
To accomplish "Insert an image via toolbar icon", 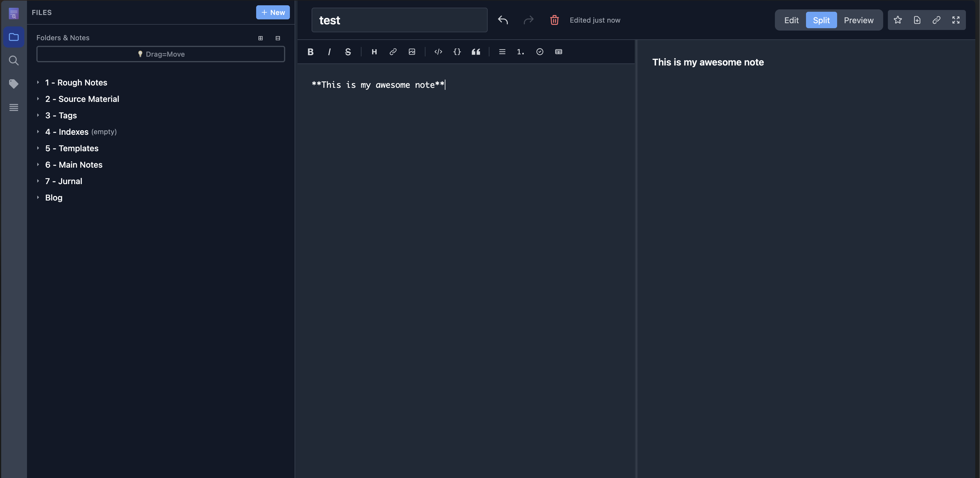I will (412, 52).
